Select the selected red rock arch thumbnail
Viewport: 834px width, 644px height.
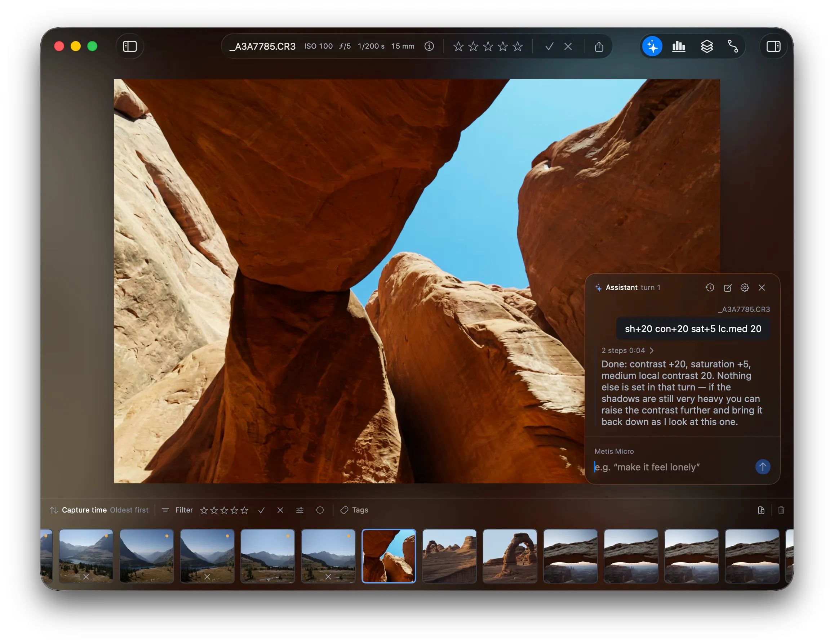389,556
